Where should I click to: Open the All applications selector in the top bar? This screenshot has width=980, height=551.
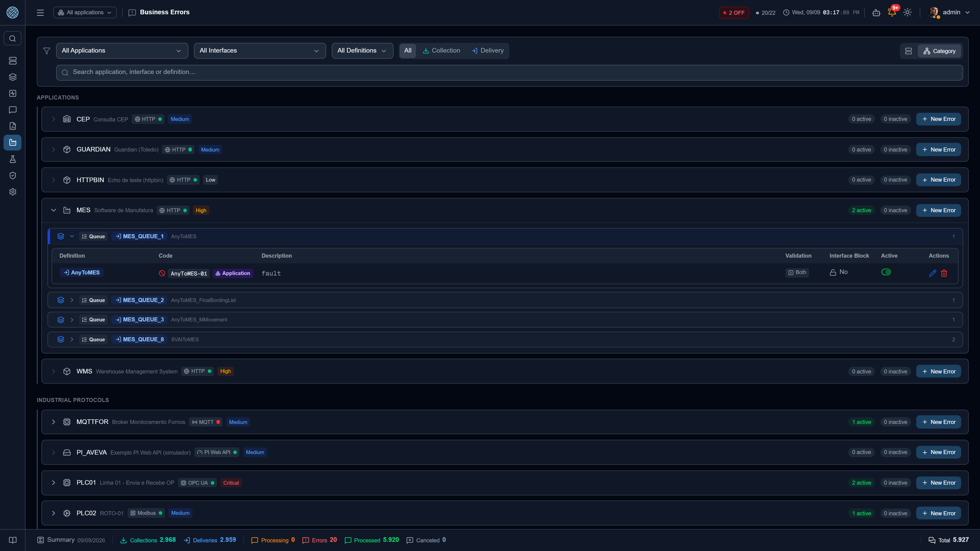[x=85, y=12]
